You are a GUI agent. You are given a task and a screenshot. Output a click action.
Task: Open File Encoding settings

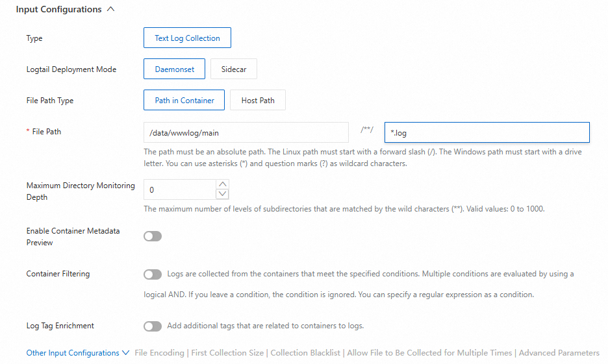[160, 353]
